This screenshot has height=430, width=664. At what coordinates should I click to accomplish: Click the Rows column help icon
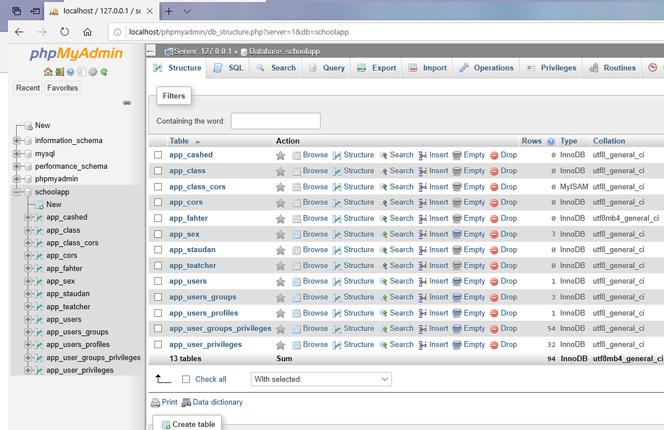tap(551, 141)
